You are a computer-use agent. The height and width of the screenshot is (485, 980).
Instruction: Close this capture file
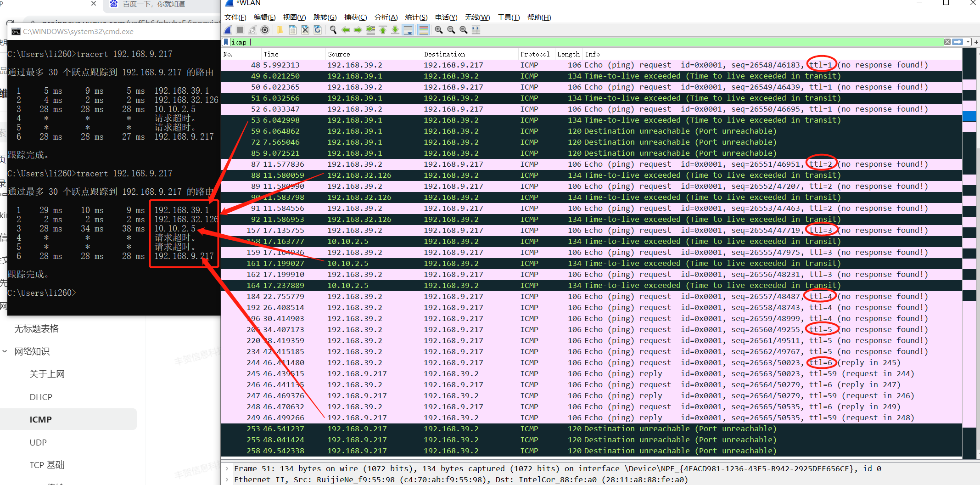pos(305,30)
